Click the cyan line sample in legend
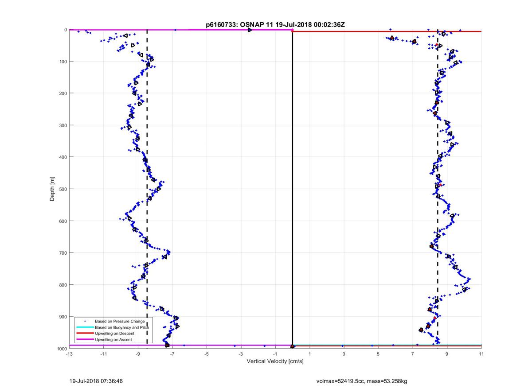The image size is (532, 392). [x=85, y=327]
